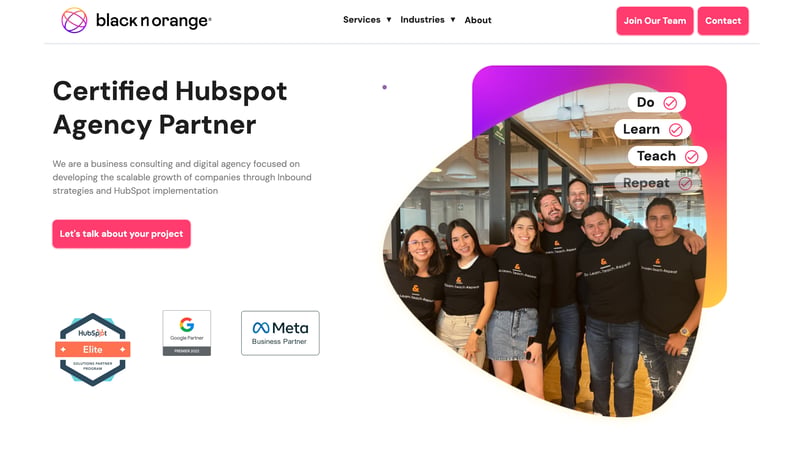Screen dimensions: 800x449
Task: Click the black n orange wordmark text
Action: pyautogui.click(x=154, y=20)
